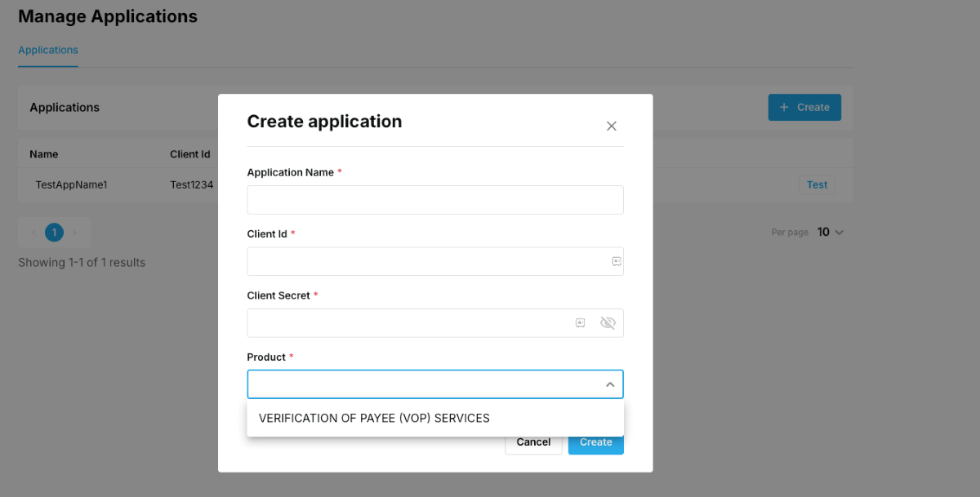
Task: Click the autofill icon in Client Secret field
Action: point(580,322)
